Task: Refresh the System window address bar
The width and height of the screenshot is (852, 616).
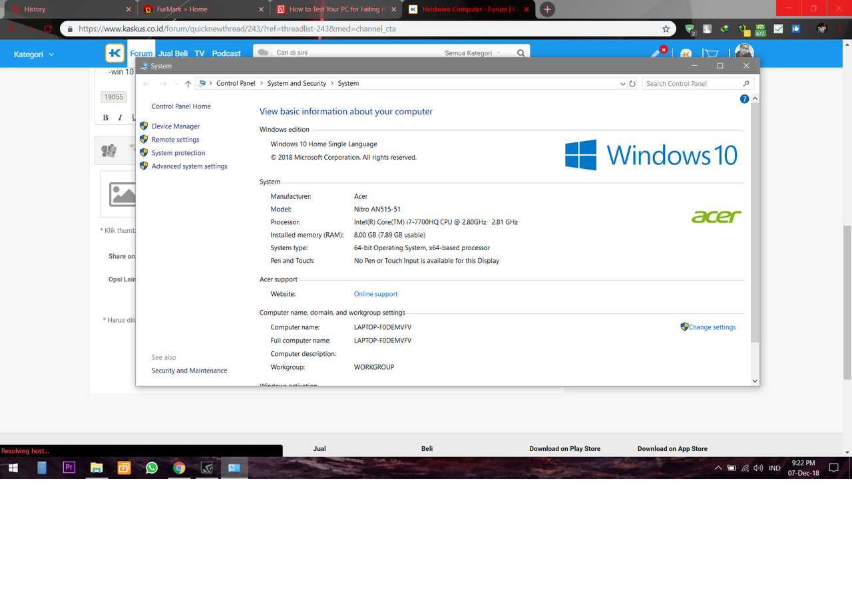Action: pos(632,84)
